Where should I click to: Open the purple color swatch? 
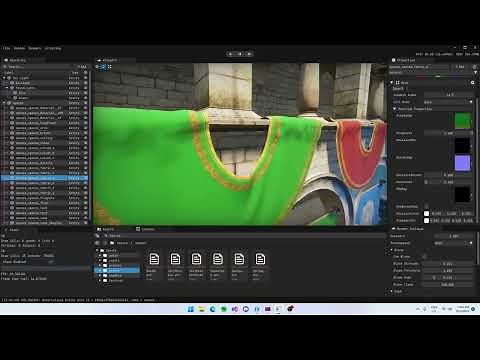click(x=463, y=163)
